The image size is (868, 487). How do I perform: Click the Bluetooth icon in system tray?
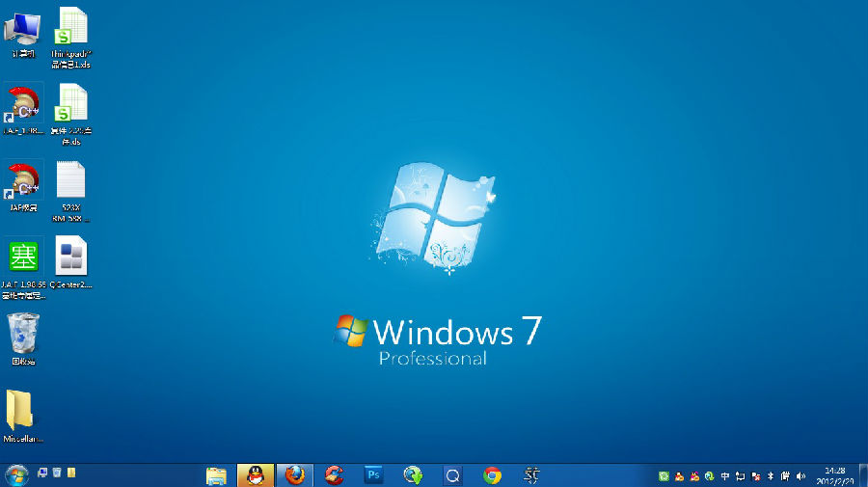point(770,475)
